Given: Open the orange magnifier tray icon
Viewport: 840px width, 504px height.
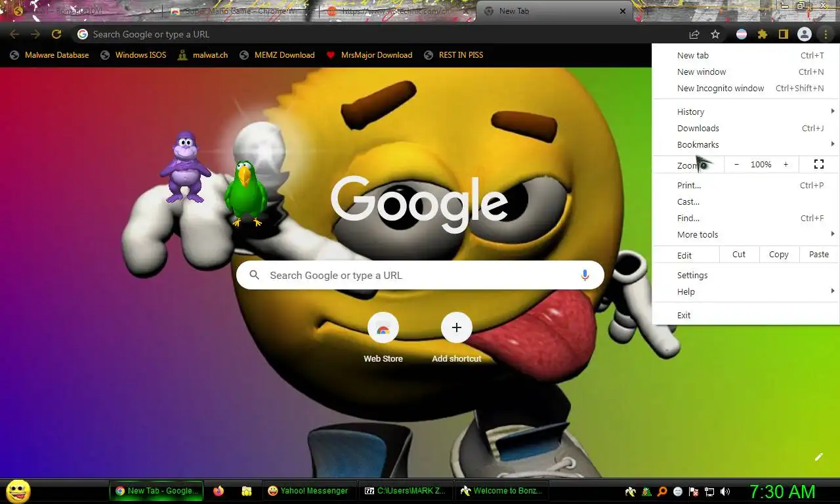Looking at the screenshot, I should (662, 491).
